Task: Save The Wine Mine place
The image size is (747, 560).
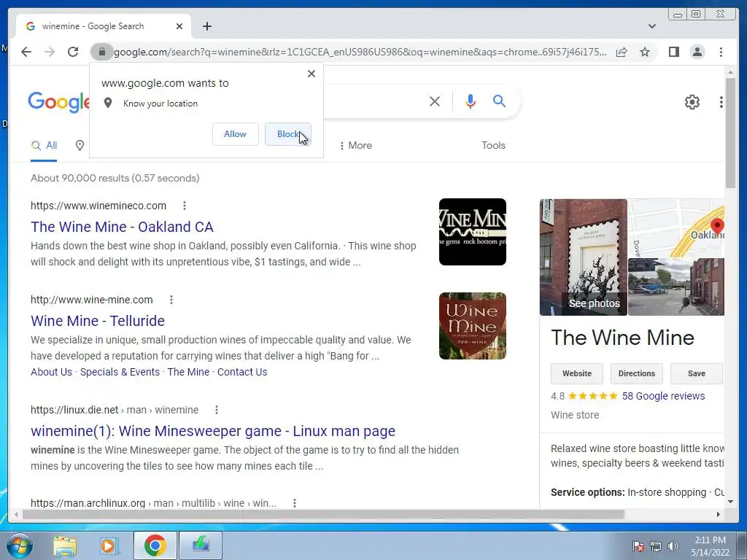Action: tap(697, 374)
